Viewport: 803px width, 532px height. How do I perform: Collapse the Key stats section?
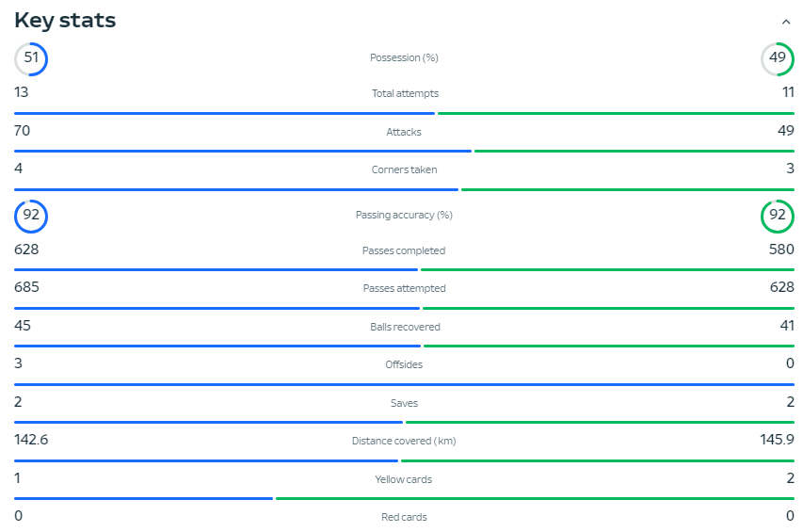[786, 22]
